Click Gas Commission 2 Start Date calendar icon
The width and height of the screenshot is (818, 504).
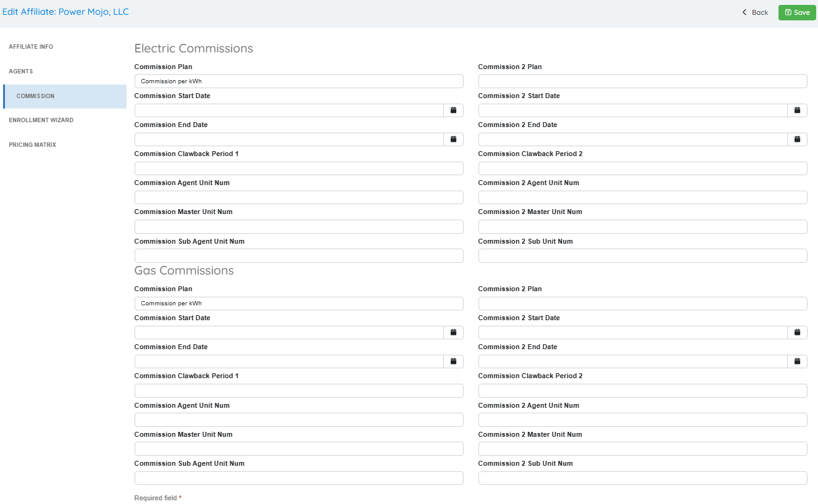point(797,333)
